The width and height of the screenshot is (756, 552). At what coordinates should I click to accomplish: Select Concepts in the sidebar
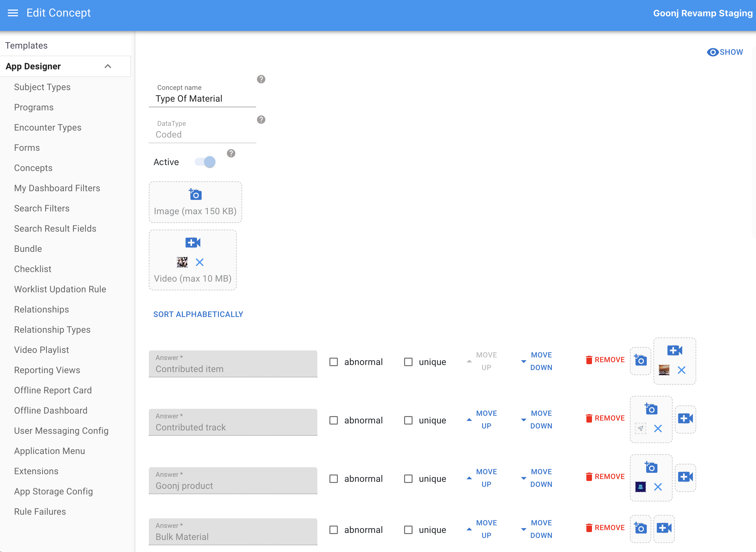33,168
